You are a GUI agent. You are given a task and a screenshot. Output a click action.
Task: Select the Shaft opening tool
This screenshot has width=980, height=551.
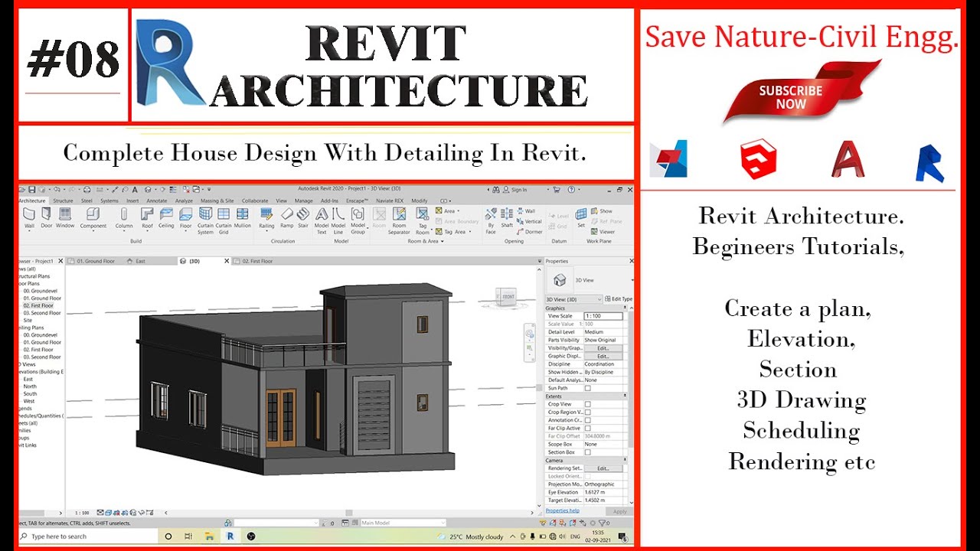507,217
